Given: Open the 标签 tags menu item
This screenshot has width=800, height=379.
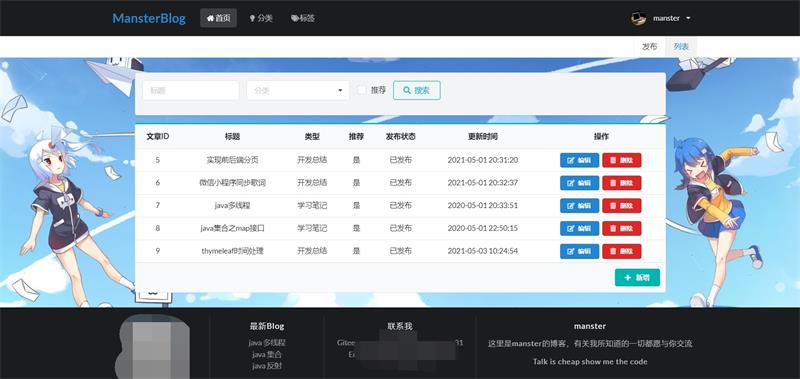Looking at the screenshot, I should click(303, 18).
